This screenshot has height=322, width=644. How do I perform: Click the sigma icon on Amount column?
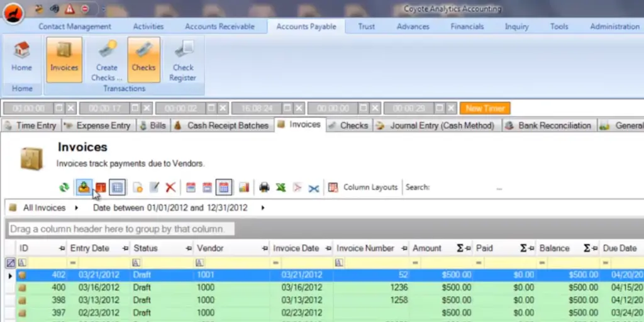click(x=460, y=248)
